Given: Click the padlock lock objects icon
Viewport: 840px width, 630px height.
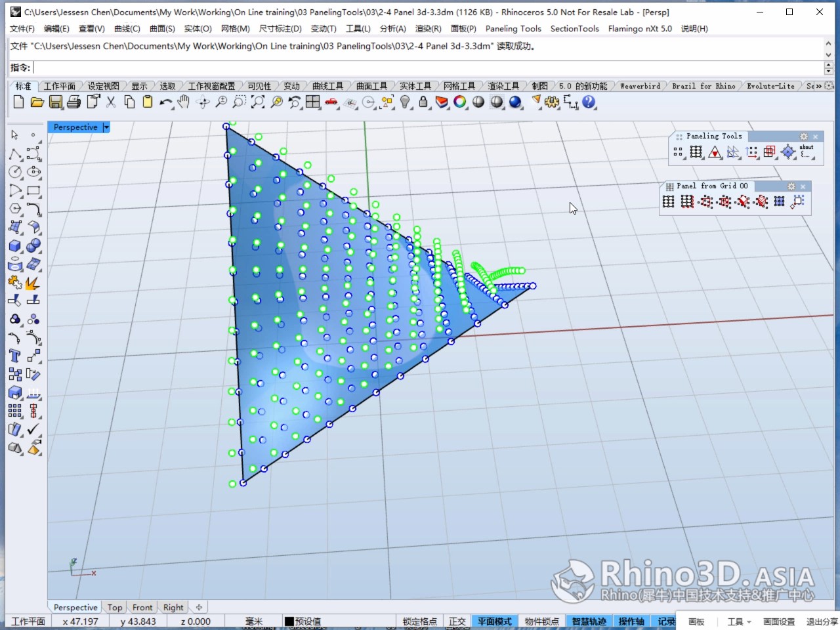Looking at the screenshot, I should [423, 102].
